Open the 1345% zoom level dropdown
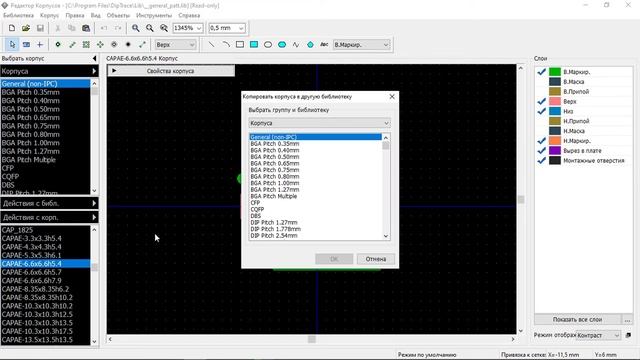This screenshot has width=640, height=360. click(x=199, y=28)
